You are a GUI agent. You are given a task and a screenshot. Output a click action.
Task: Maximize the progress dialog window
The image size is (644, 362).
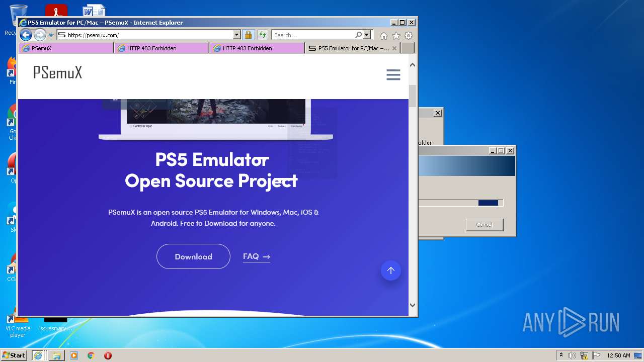pos(501,151)
